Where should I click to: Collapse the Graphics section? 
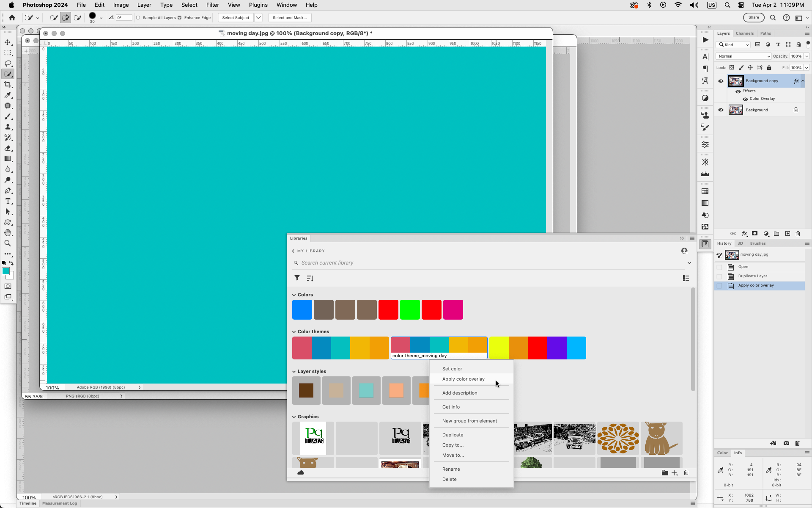[x=294, y=417]
